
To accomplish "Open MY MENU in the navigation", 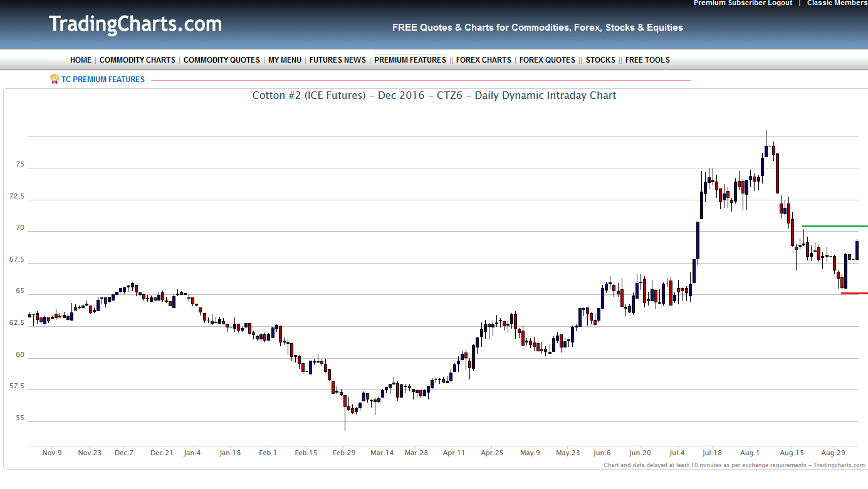I will pos(285,60).
